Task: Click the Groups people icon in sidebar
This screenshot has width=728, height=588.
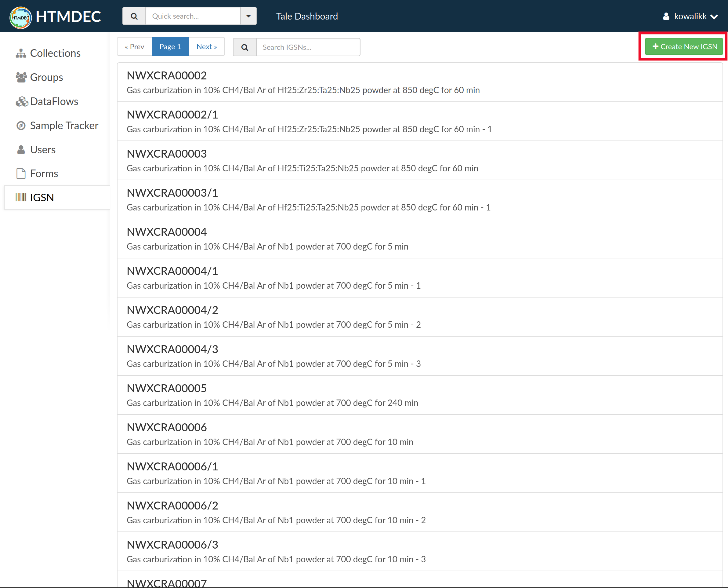Action: [x=21, y=77]
